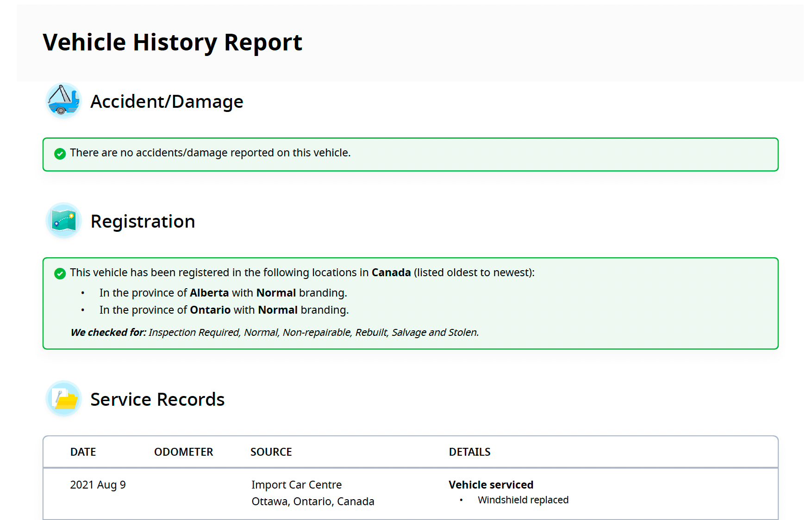Viewport: 812px width, 520px height.
Task: Select the Accident/Damage section heading
Action: [167, 102]
